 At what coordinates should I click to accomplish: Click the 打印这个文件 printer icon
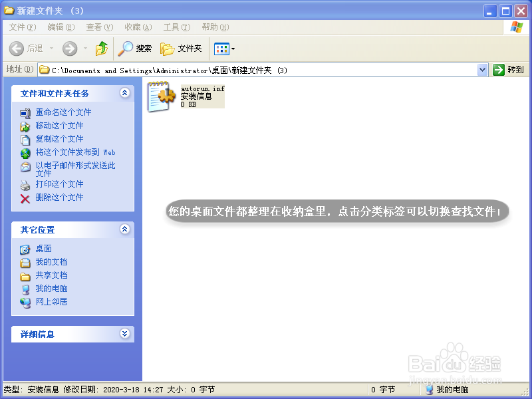click(x=25, y=184)
